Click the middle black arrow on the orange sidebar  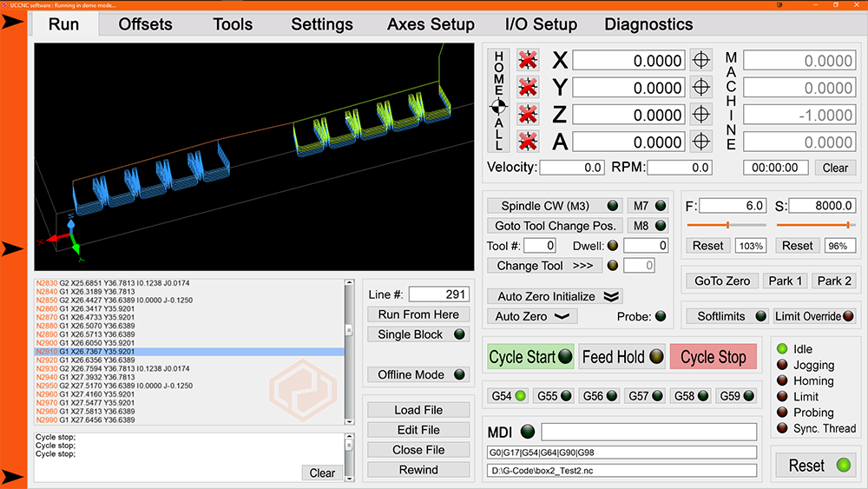click(13, 249)
